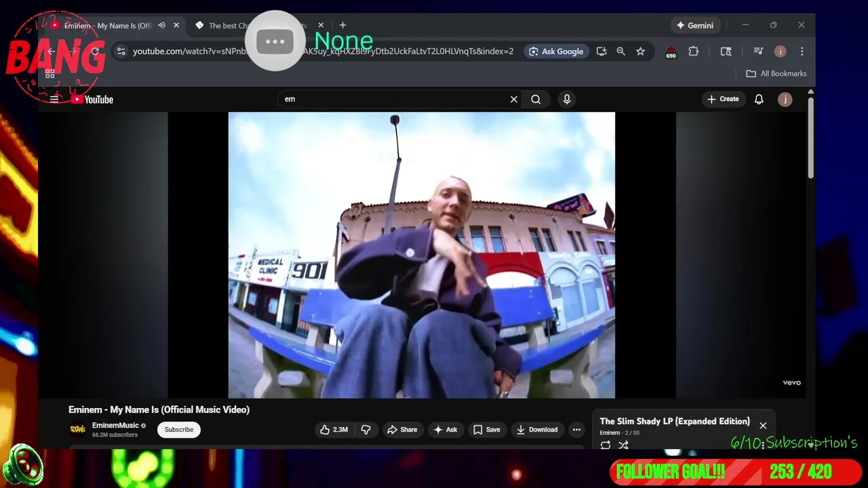View site information icon in address bar

[x=121, y=52]
